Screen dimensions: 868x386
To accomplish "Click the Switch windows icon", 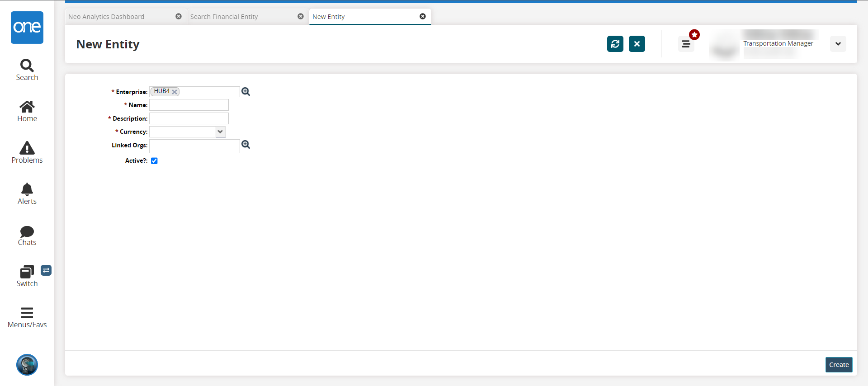I will [27, 272].
